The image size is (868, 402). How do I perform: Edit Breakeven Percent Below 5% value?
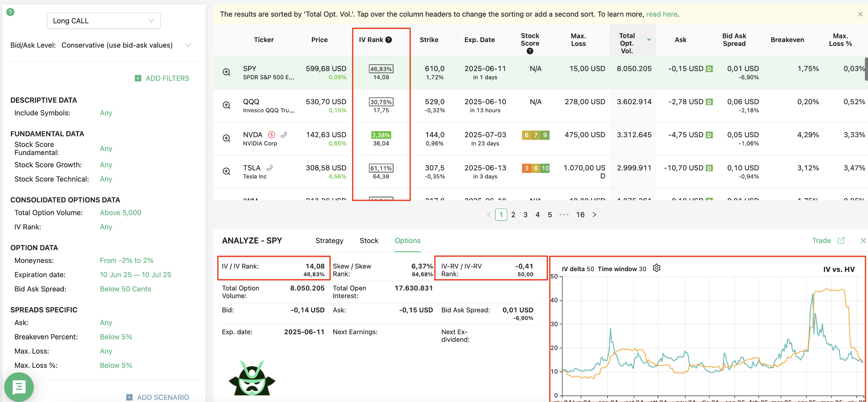(116, 337)
